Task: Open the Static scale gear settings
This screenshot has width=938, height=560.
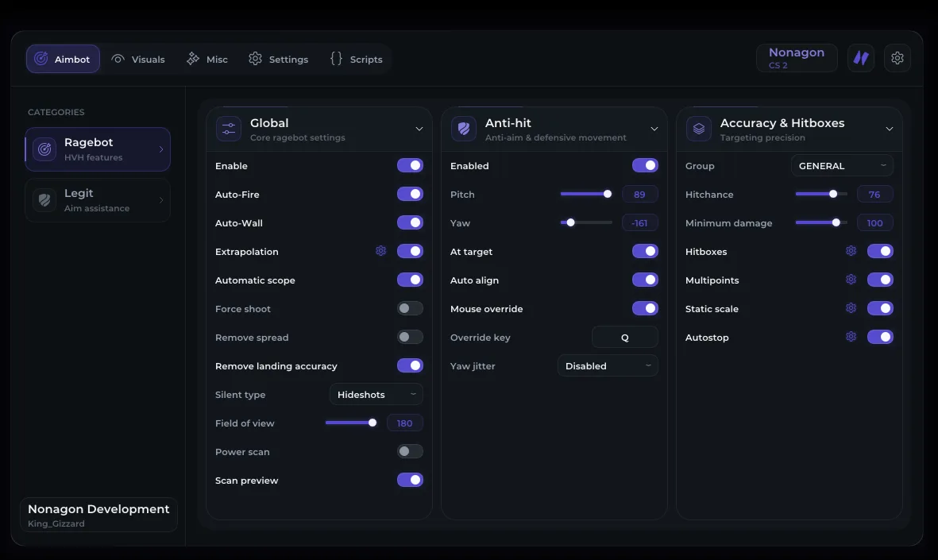Action: tap(851, 308)
